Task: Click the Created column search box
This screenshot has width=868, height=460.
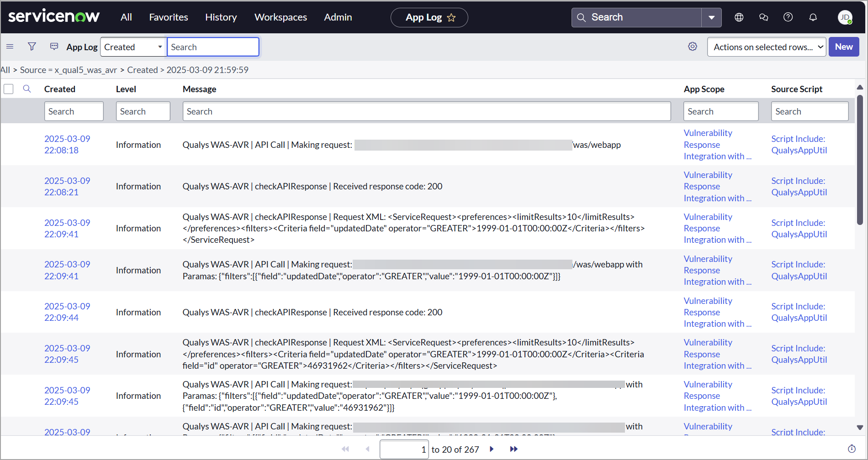Action: click(74, 111)
